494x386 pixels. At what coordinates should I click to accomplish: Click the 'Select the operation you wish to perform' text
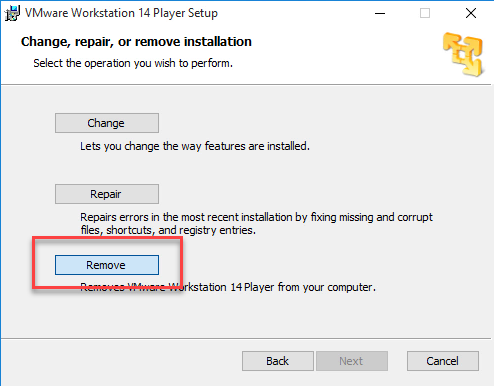(x=133, y=63)
